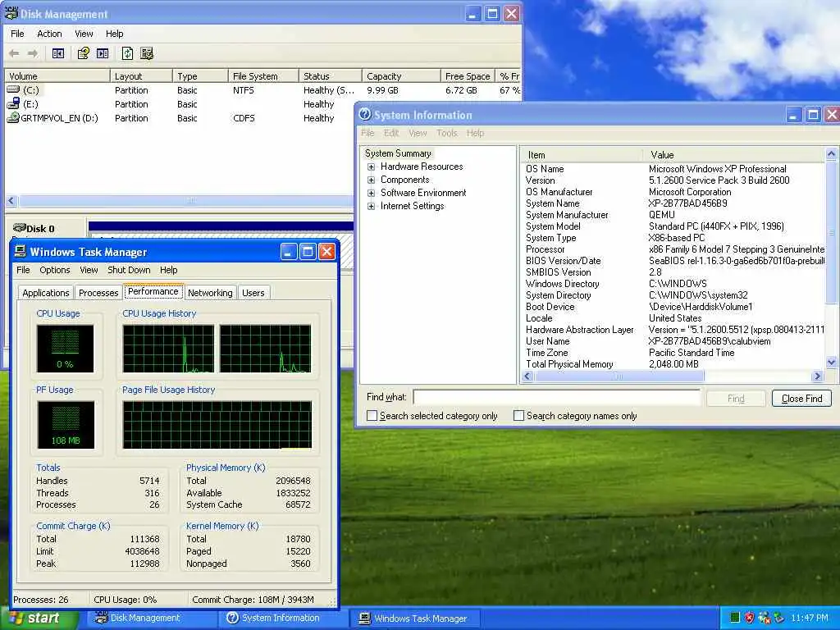Click the red Security Center shield tray icon
This screenshot has height=630, width=840.
pos(750,618)
